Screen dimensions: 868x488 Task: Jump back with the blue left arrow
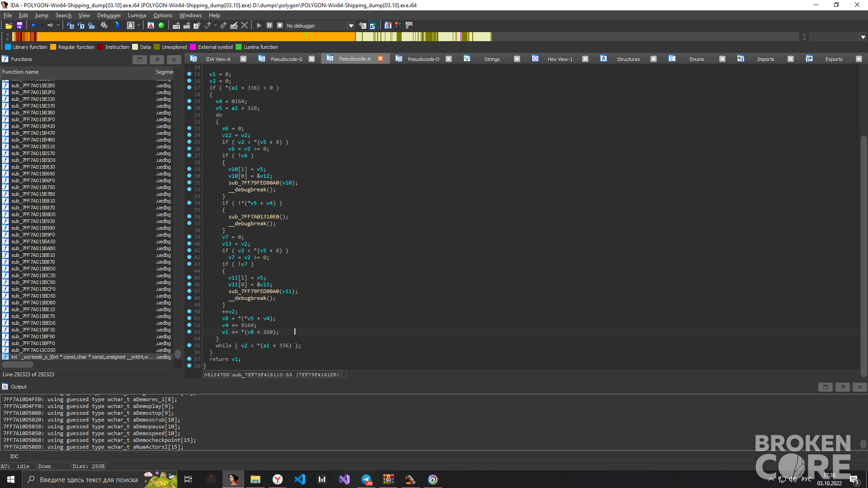pyautogui.click(x=34, y=25)
